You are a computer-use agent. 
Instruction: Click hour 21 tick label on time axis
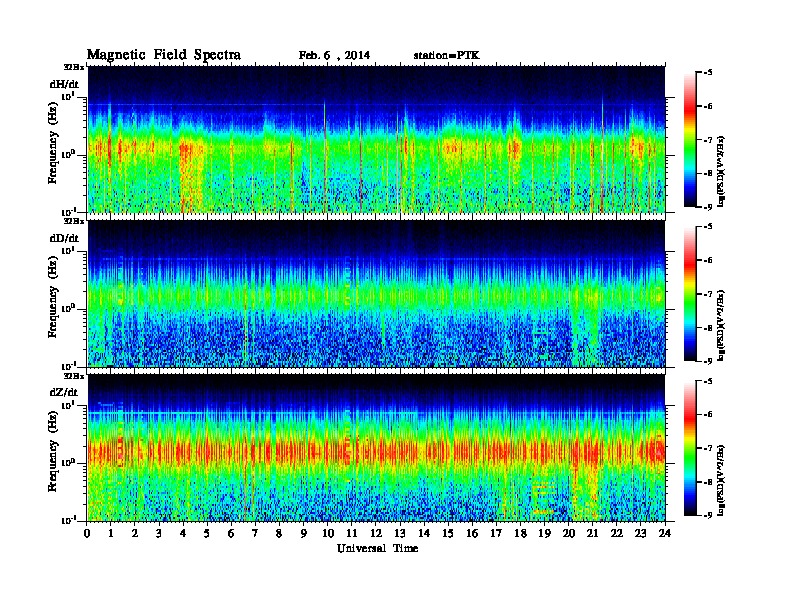[592, 533]
